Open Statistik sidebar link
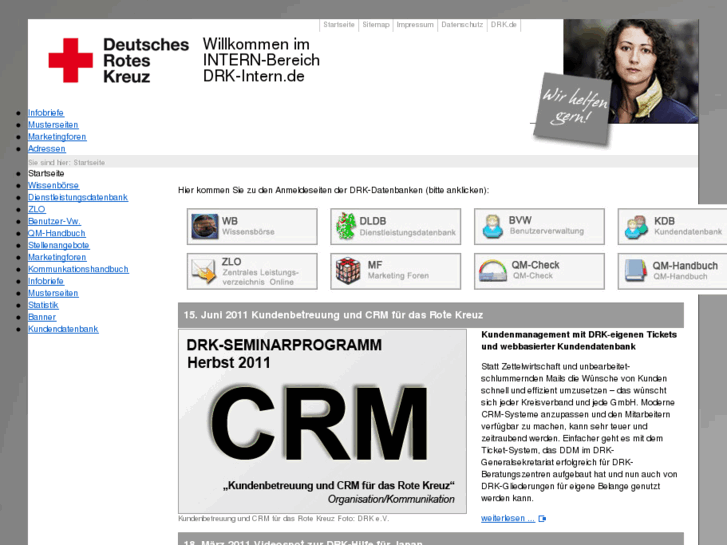The width and height of the screenshot is (727, 545). click(x=43, y=305)
